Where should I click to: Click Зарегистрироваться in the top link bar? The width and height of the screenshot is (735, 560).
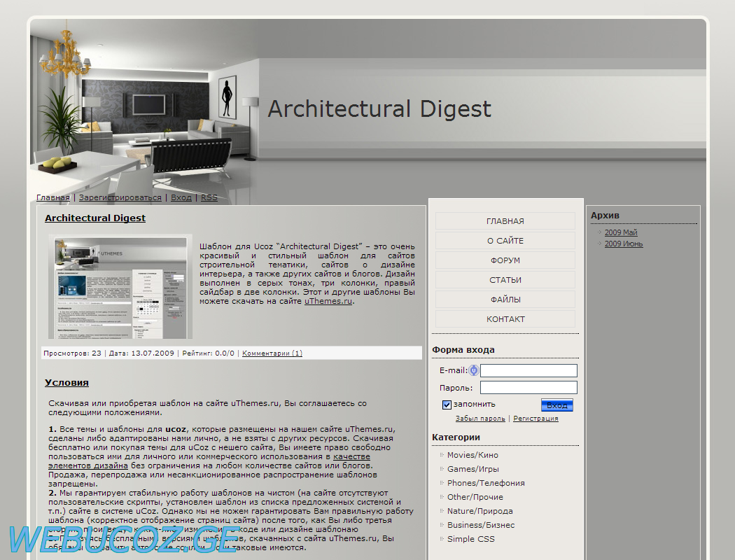pos(120,198)
